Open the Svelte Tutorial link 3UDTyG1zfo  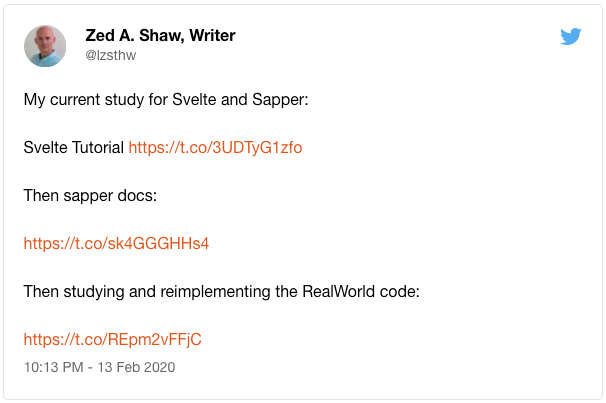tap(215, 148)
